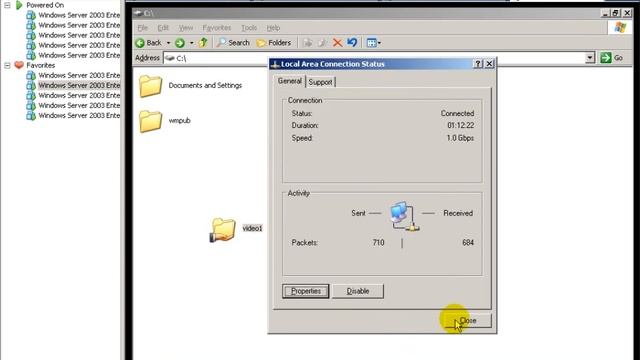640x360 pixels.
Task: Click the drive icon in Address bar
Action: pos(170,58)
